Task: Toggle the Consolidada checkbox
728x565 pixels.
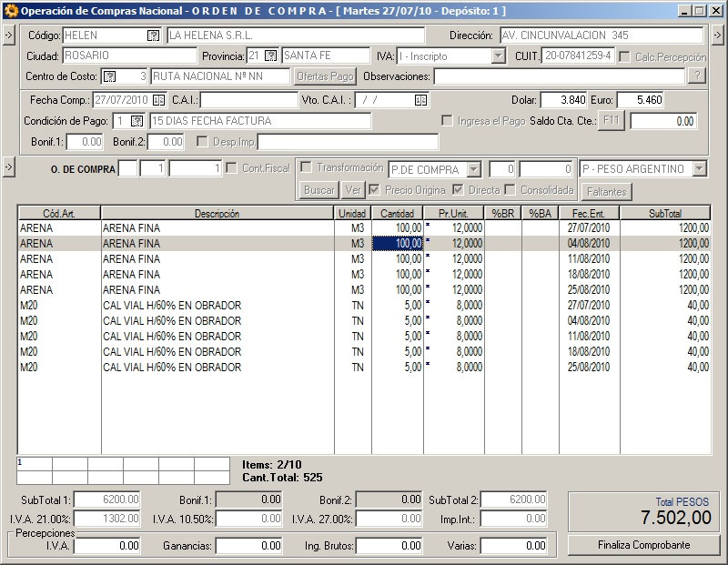Action: click(511, 190)
